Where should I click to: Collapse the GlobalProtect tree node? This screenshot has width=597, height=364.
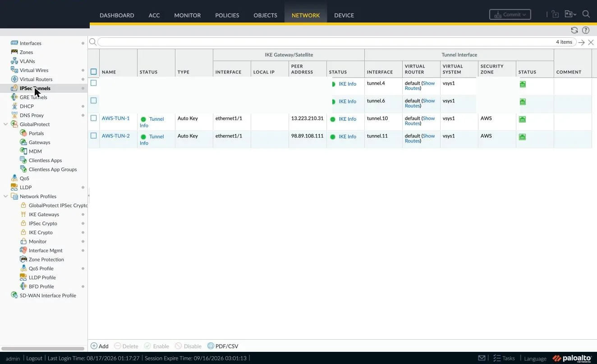point(5,124)
